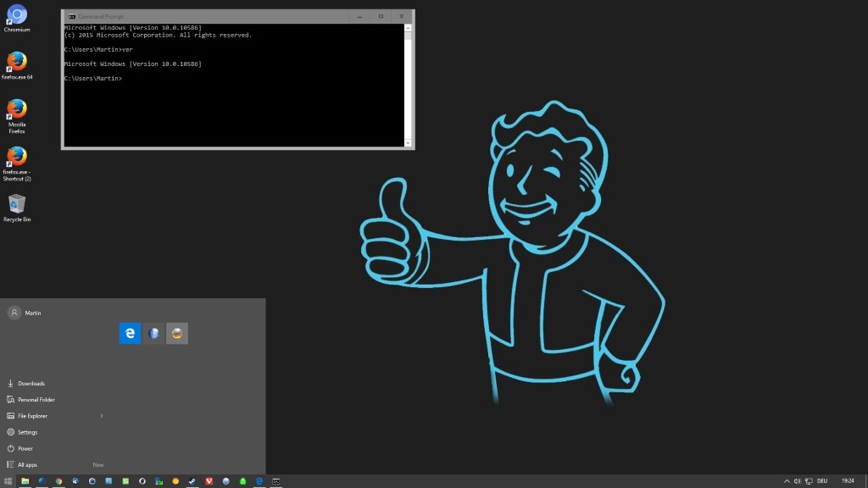Click the Show desktop strip at taskbar end
Viewport: 868px width, 488px height.
(x=865, y=481)
